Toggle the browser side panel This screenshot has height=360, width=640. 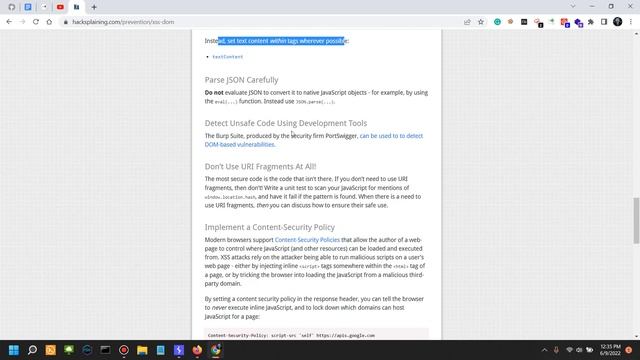coord(604,22)
